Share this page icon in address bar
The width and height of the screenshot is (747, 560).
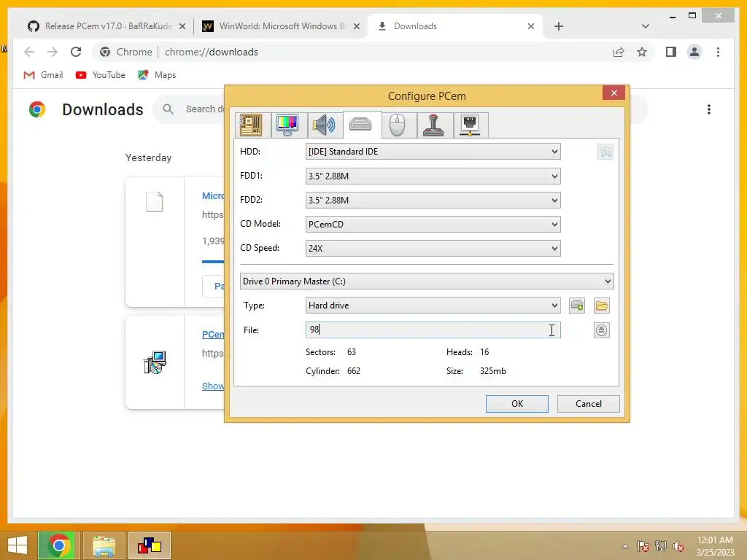tap(619, 52)
